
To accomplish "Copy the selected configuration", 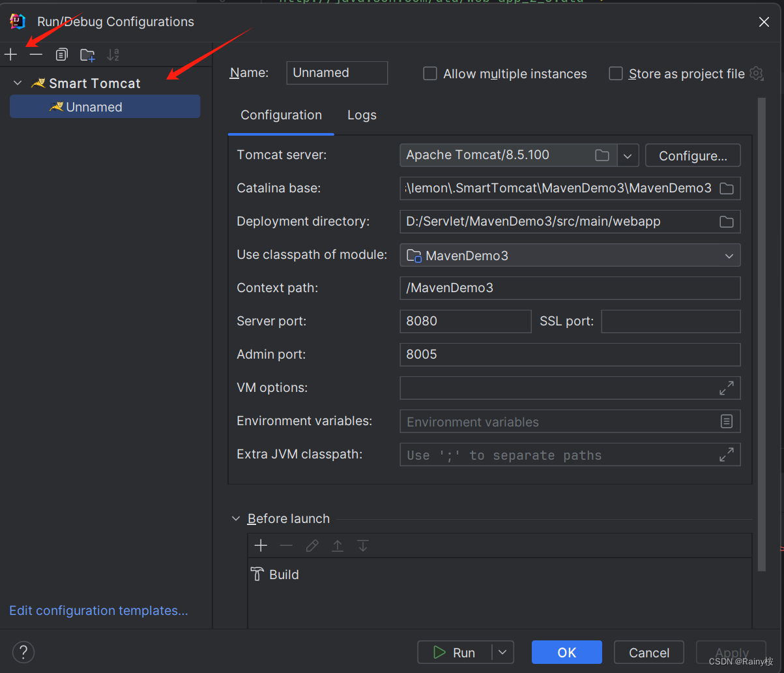I will click(x=61, y=55).
